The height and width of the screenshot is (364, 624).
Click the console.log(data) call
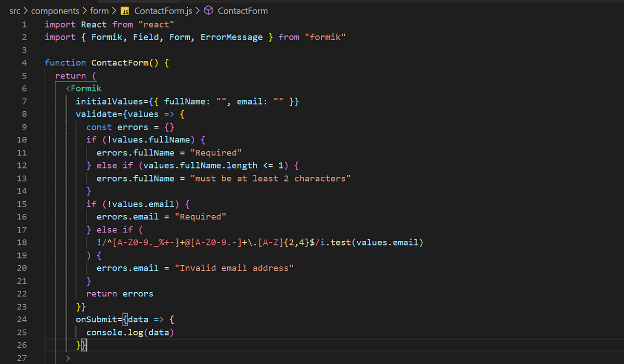[x=129, y=332]
